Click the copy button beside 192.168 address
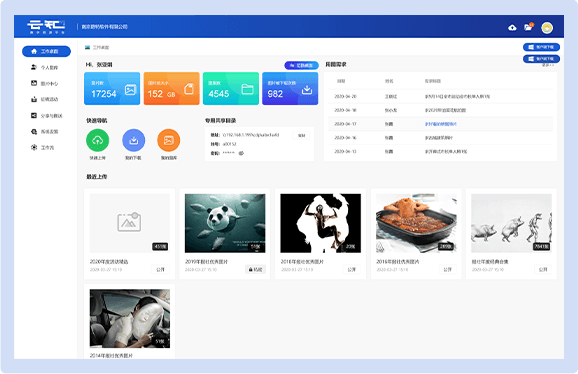Screen dimensions: 578x374 [x=302, y=136]
